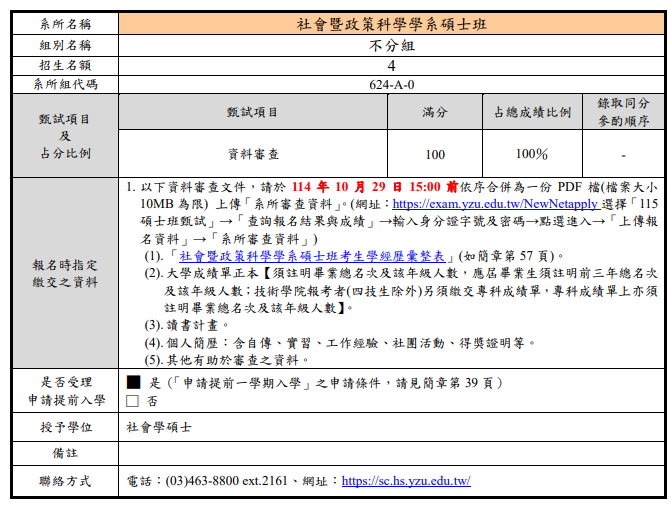
Task: Check the empty 否 checkbox
Action: click(x=133, y=401)
